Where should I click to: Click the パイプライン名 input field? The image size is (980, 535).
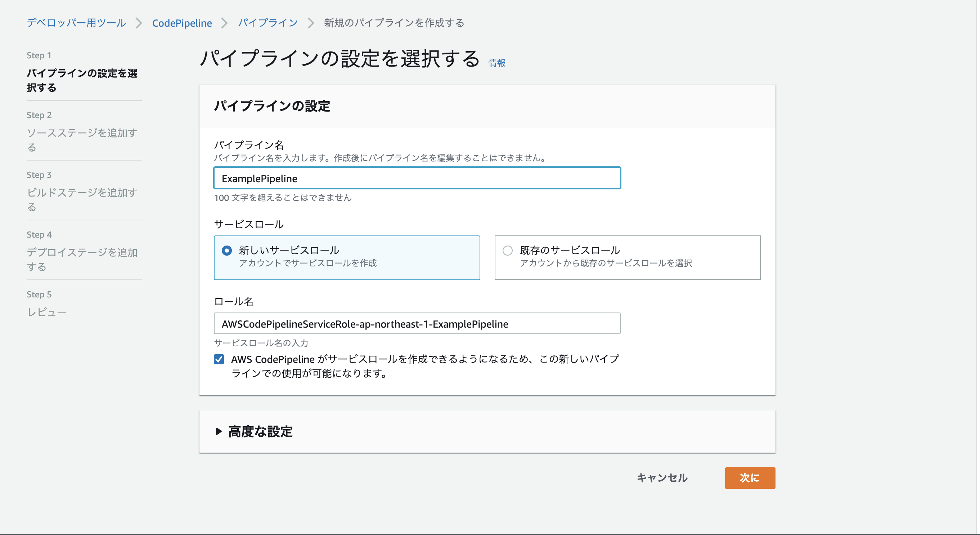[417, 178]
